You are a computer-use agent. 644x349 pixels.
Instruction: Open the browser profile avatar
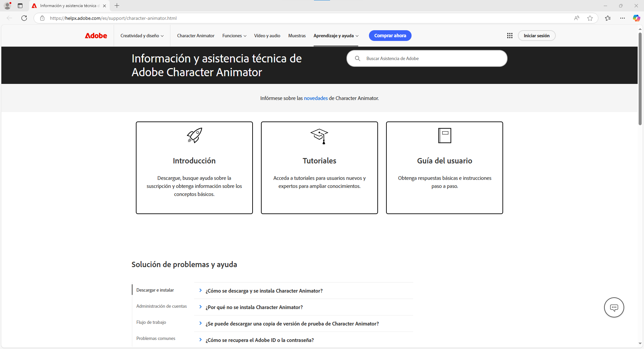7,6
